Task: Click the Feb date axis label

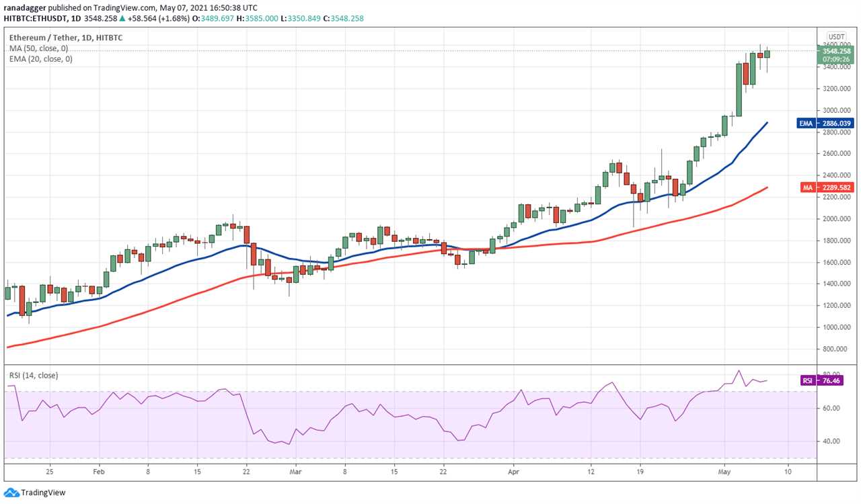Action: [99, 472]
